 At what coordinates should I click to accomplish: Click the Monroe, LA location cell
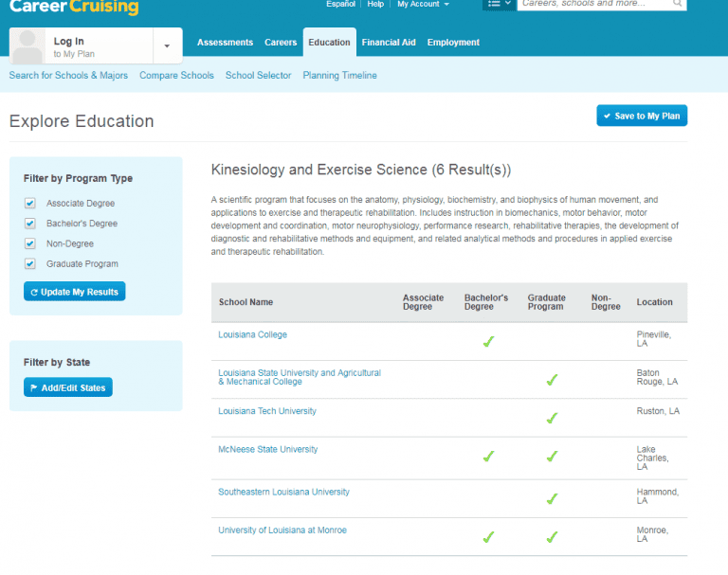(652, 534)
